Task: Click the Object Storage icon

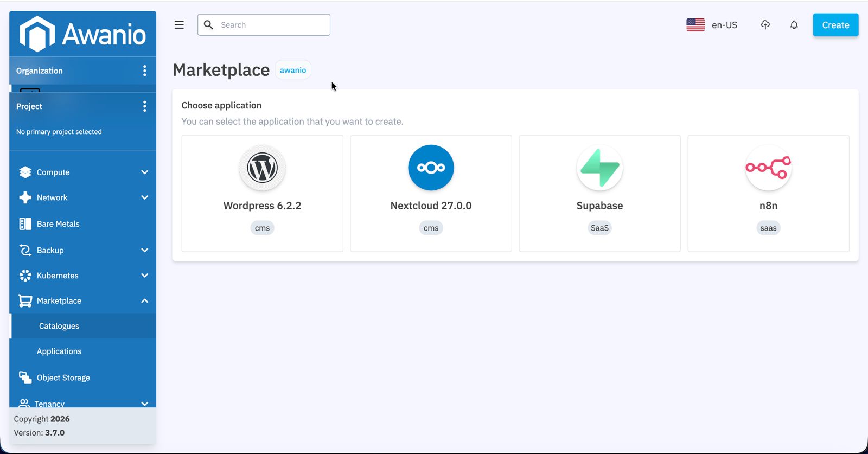Action: pos(25,378)
